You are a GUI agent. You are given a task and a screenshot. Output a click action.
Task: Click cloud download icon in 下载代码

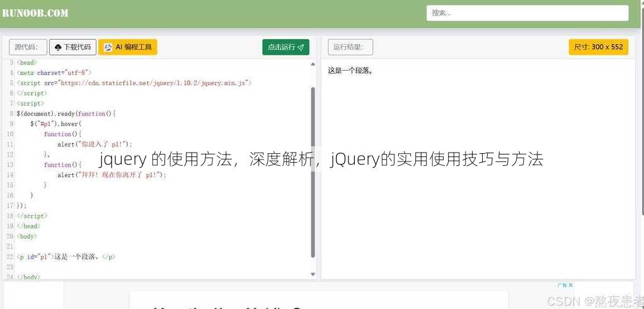[58, 48]
